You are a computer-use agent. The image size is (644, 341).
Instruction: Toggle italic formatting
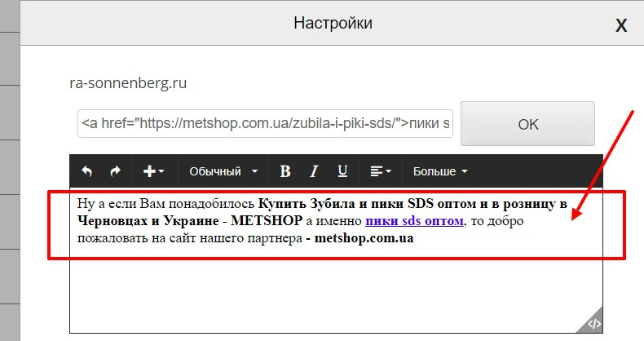(x=314, y=171)
